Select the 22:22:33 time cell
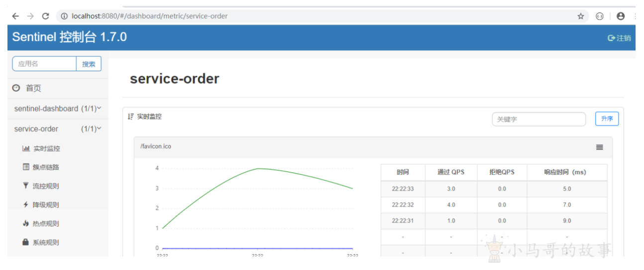This screenshot has width=644, height=270. [x=403, y=189]
